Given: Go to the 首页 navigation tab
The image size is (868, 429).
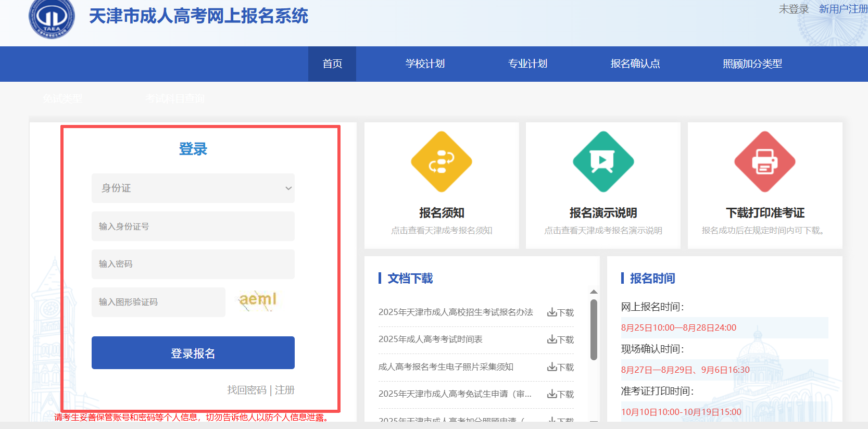Looking at the screenshot, I should (332, 64).
